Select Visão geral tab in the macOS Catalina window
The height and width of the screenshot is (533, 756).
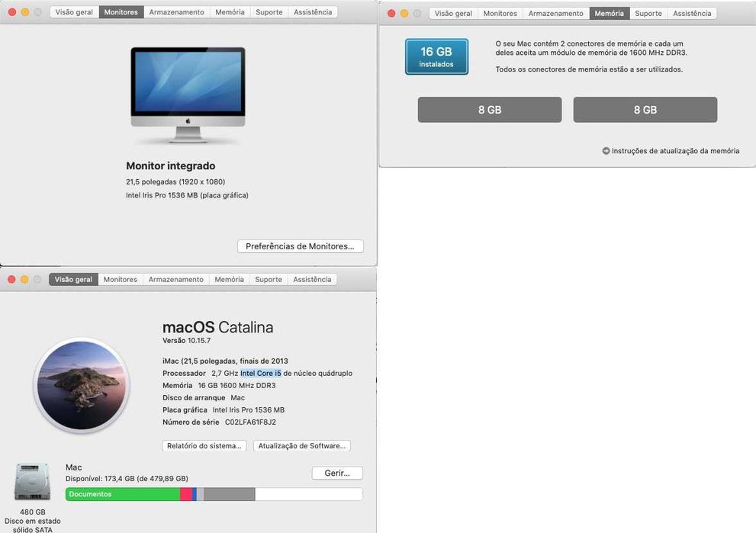coord(73,280)
